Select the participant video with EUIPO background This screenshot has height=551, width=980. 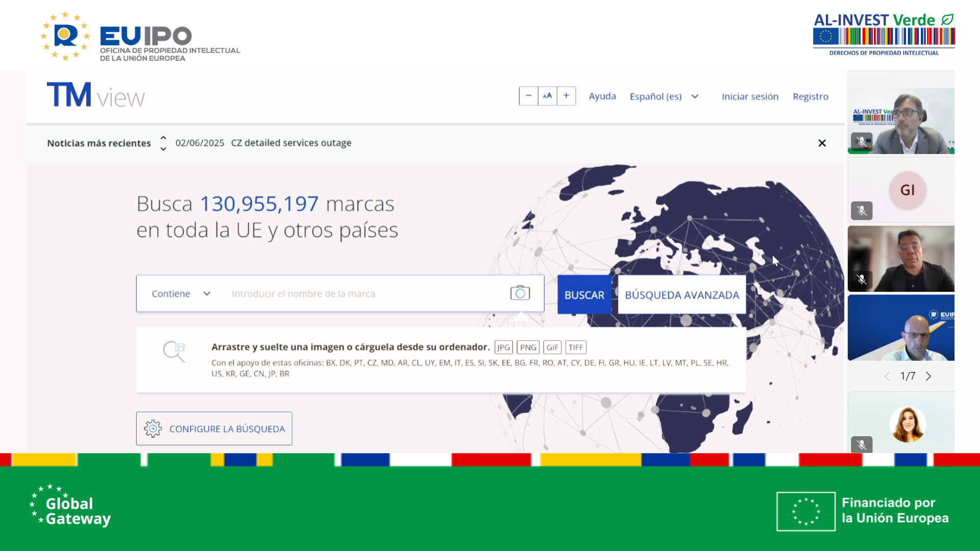901,328
